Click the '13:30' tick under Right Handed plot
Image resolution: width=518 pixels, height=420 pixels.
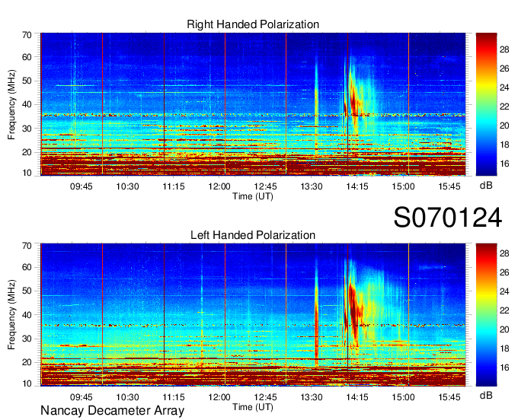[312, 186]
